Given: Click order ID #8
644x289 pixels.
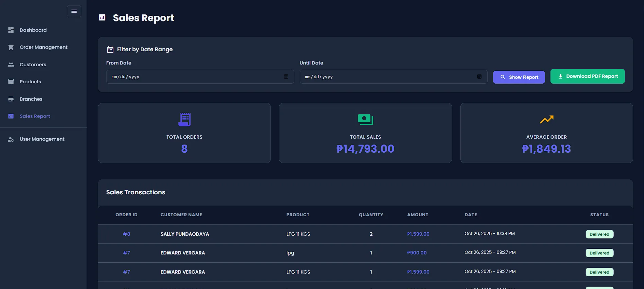Looking at the screenshot, I should pos(126,234).
